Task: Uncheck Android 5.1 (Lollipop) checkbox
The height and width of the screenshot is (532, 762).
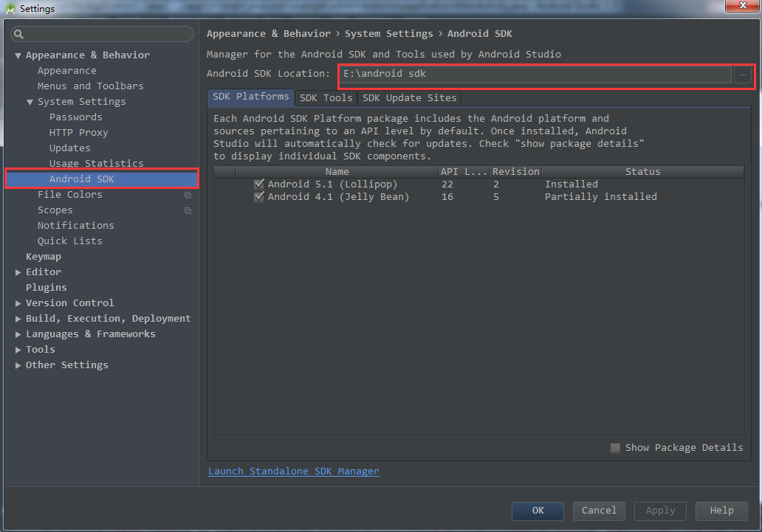Action: click(x=259, y=184)
